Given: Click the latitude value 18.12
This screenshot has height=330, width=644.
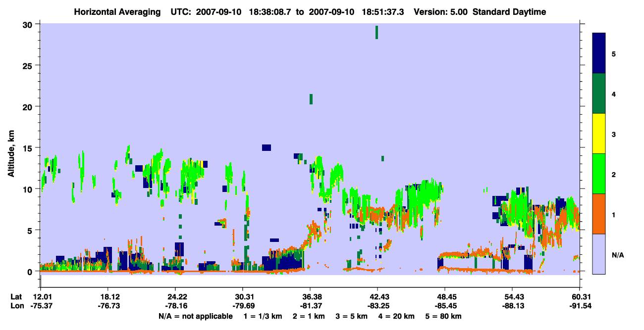Looking at the screenshot, I should pyautogui.click(x=107, y=297).
